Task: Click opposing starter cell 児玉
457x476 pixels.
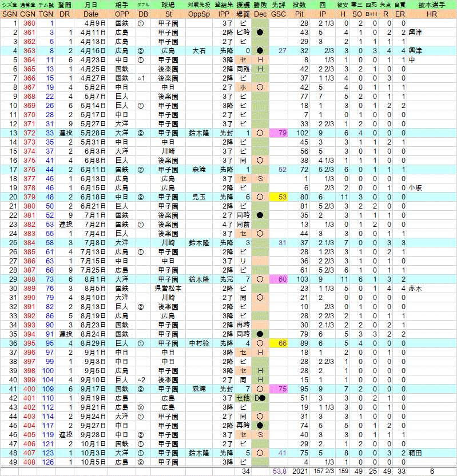Action: (199, 197)
